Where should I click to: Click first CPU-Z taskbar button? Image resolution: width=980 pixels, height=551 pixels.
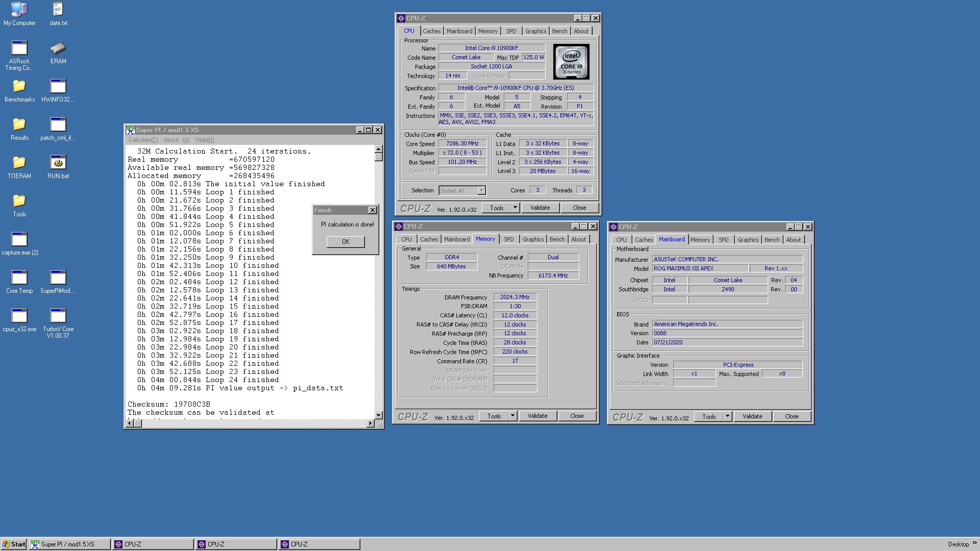(x=153, y=544)
